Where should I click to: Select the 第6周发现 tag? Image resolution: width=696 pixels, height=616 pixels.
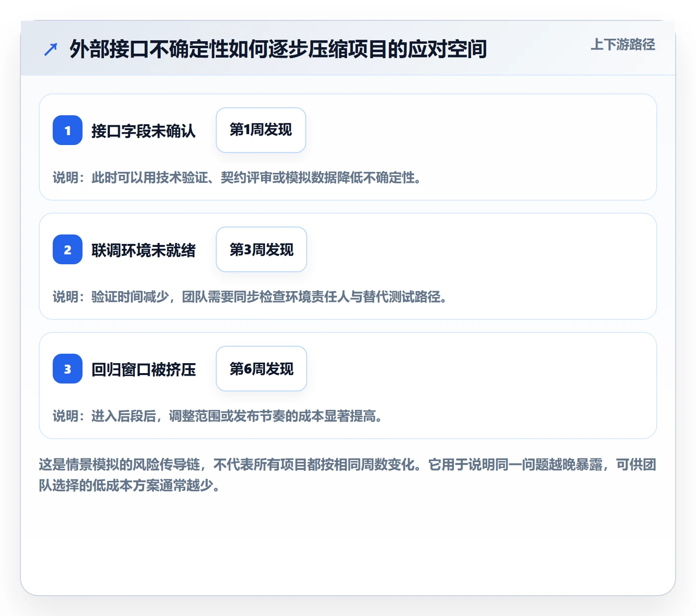coord(261,369)
